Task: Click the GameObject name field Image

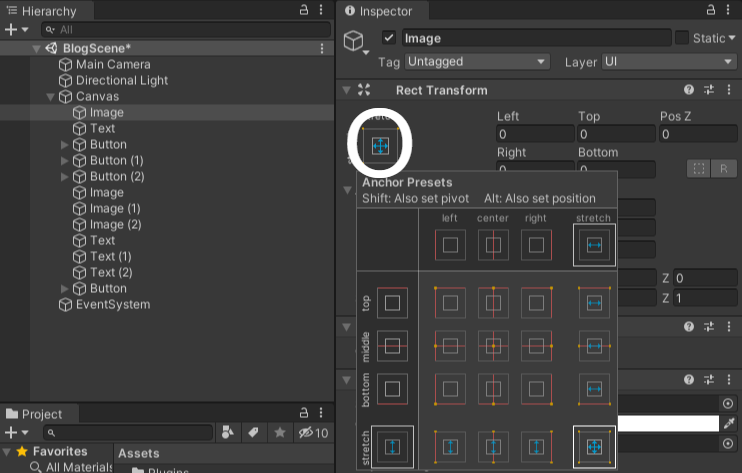Action: [537, 38]
